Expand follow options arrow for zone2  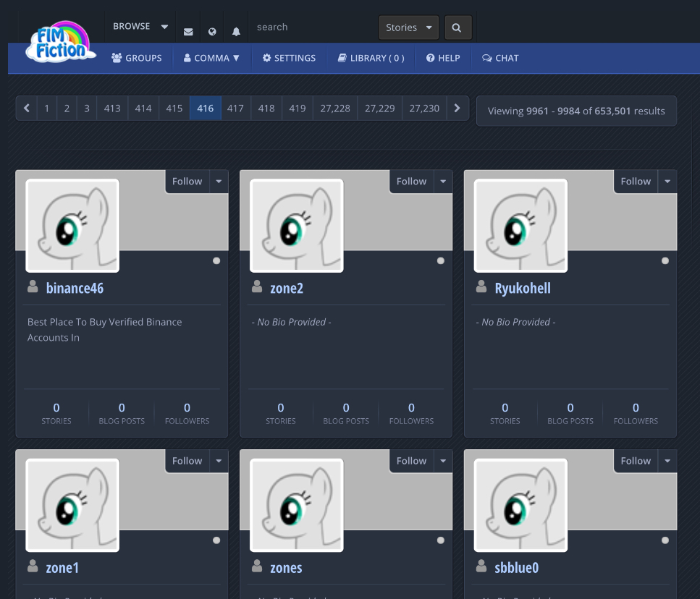pos(443,182)
